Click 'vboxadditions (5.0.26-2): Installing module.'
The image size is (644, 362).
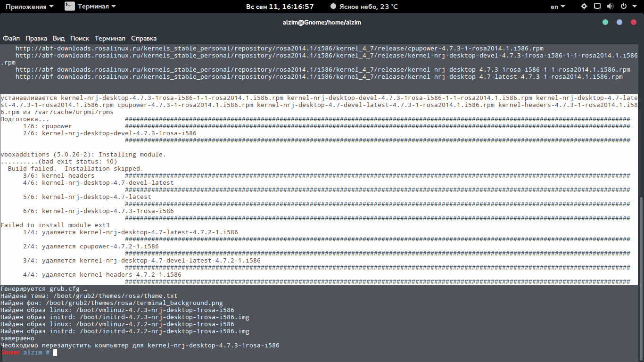(83, 155)
